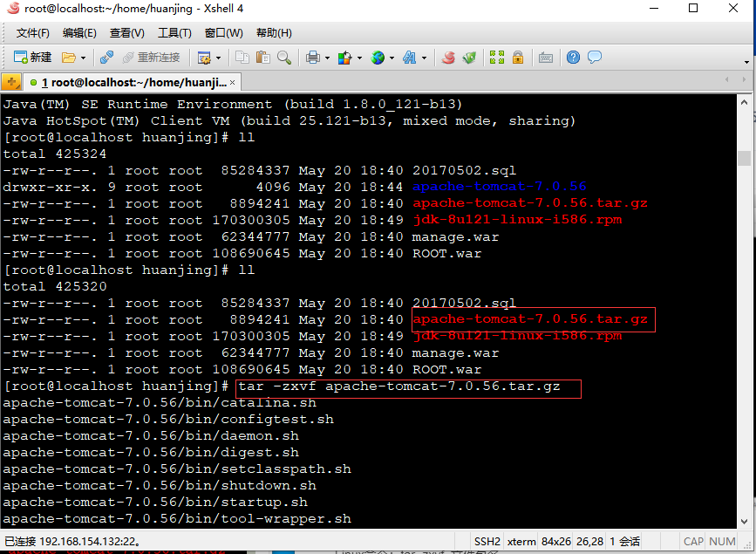Viewport: 756px width, 554px height.
Task: Click the blue apache-tomcat-7.0.56 directory name
Action: pos(499,187)
